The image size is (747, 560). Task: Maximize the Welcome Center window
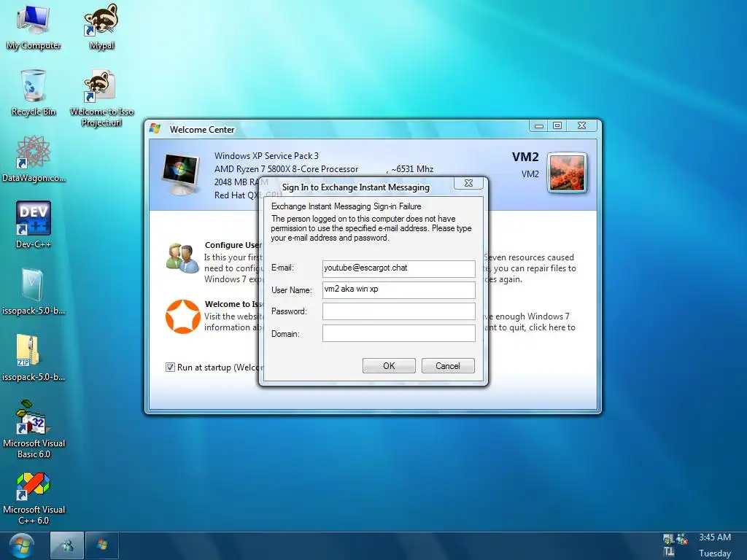pyautogui.click(x=557, y=125)
